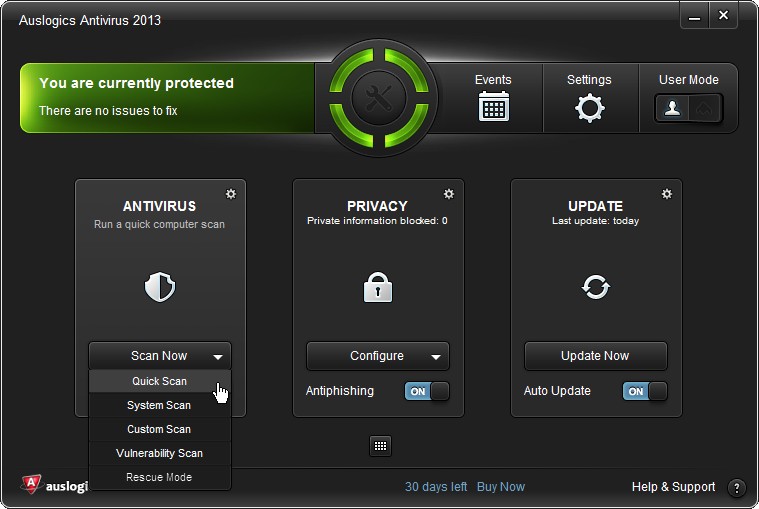Select Rescue Mode menu entry
This screenshot has width=759, height=509.
[159, 477]
